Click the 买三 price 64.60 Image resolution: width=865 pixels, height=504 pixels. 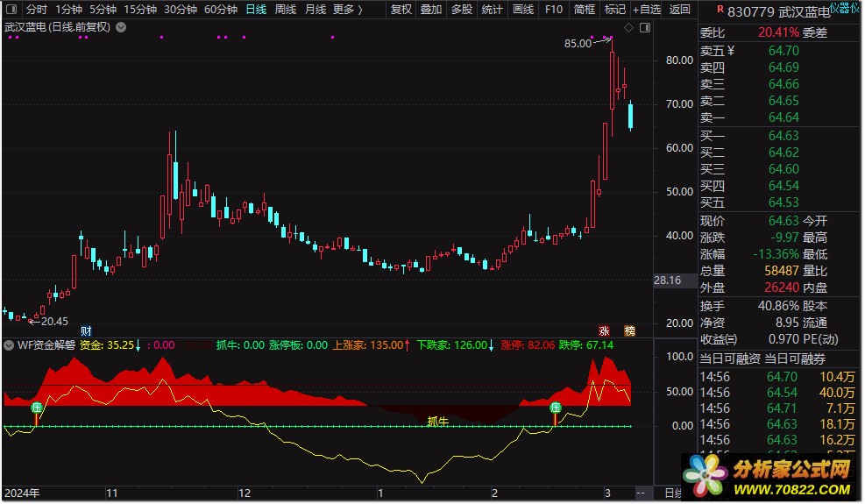[x=783, y=169]
